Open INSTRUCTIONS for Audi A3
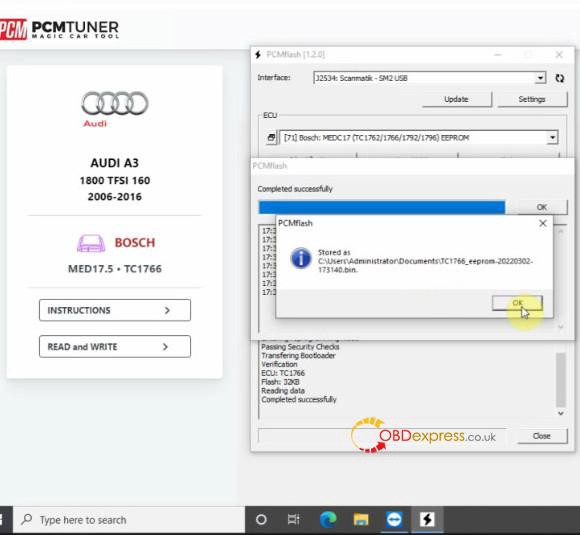 (x=115, y=310)
